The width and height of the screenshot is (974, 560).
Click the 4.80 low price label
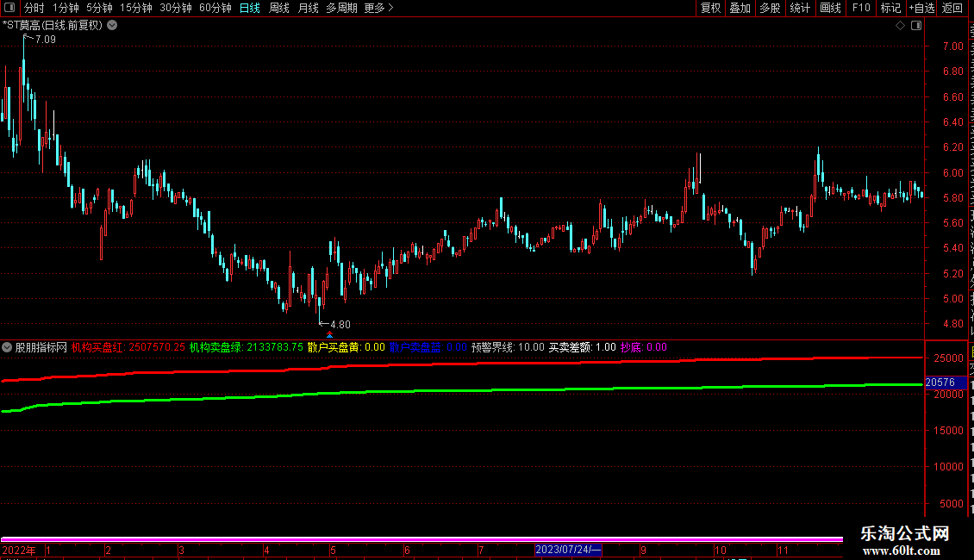pyautogui.click(x=340, y=325)
